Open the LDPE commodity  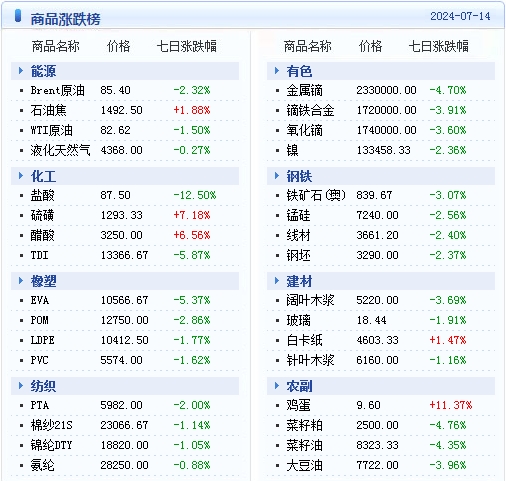42,340
